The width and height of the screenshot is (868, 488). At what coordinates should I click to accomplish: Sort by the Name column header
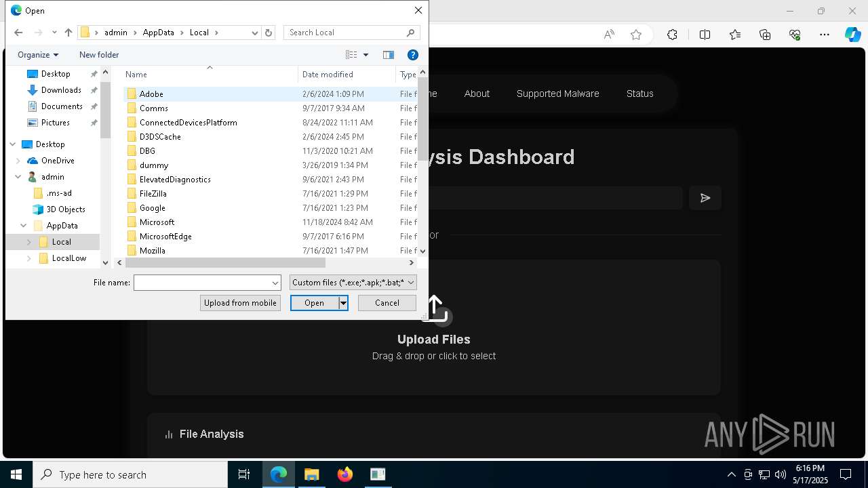[x=210, y=75]
